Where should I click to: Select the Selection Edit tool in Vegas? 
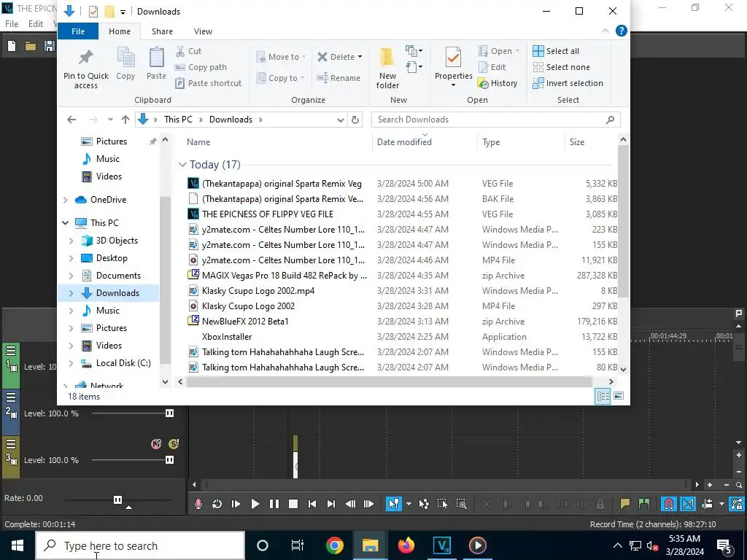442,504
